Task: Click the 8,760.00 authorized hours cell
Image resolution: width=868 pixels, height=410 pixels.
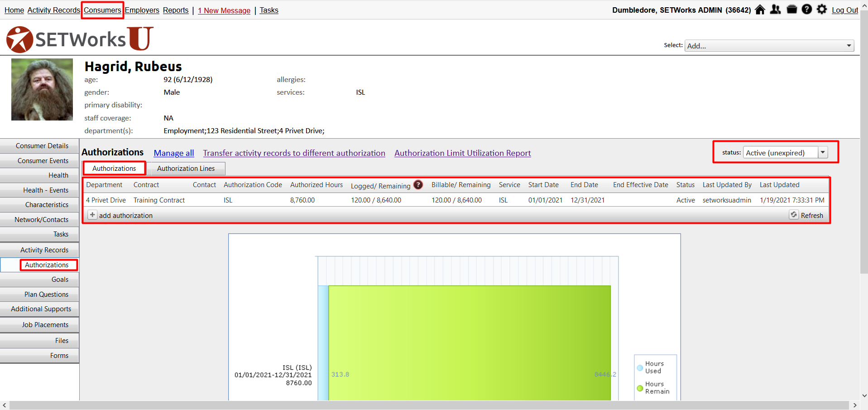Action: [x=302, y=200]
